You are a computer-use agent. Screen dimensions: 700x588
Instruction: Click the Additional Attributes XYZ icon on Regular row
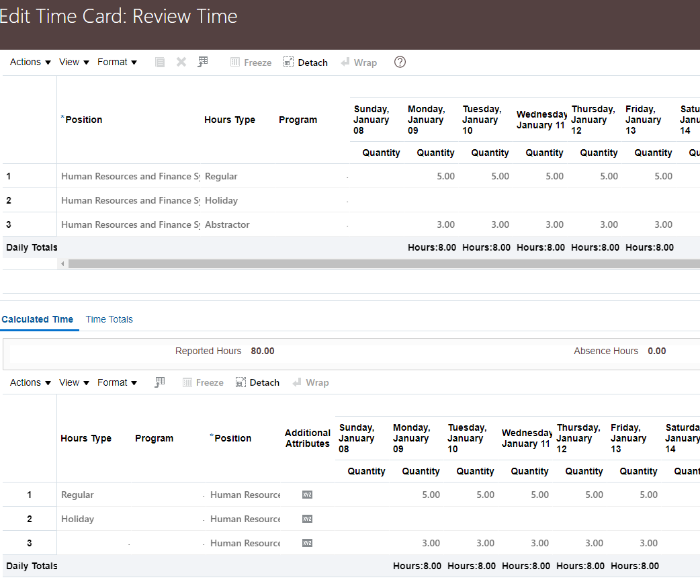point(307,495)
